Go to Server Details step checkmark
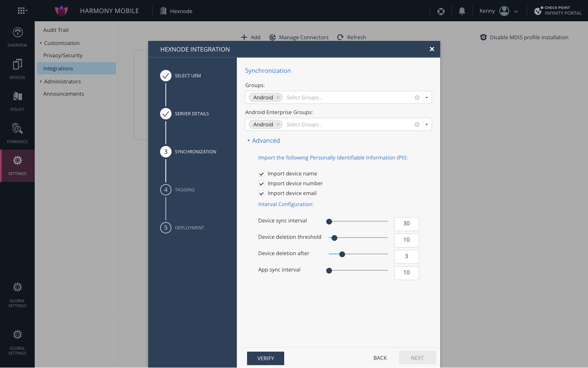Screen dimensions: 588x368 [166, 114]
